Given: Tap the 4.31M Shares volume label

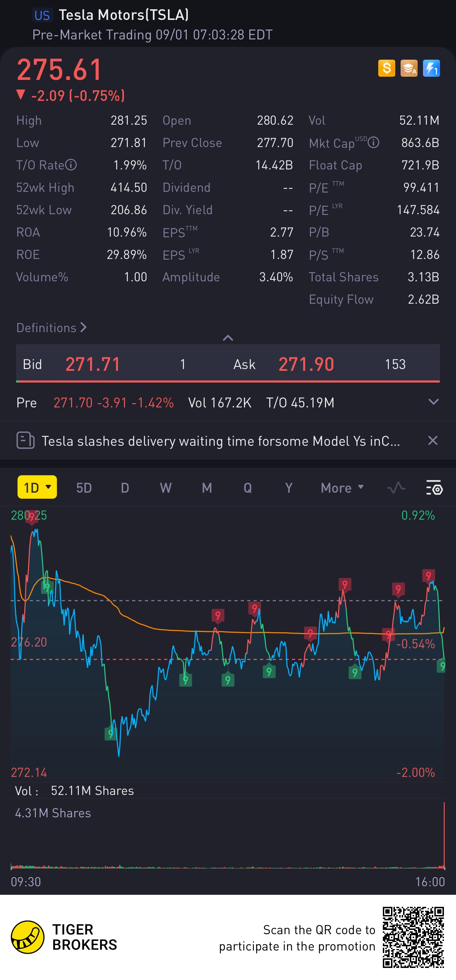Looking at the screenshot, I should 53,813.
